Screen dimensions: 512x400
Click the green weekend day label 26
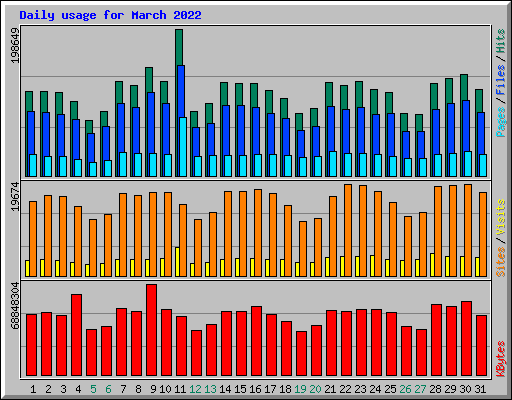(405, 389)
